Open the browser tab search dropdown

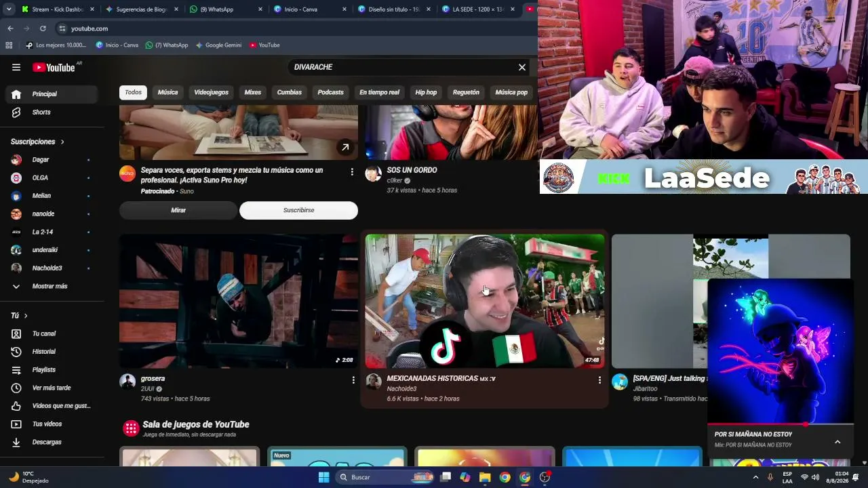click(x=10, y=9)
